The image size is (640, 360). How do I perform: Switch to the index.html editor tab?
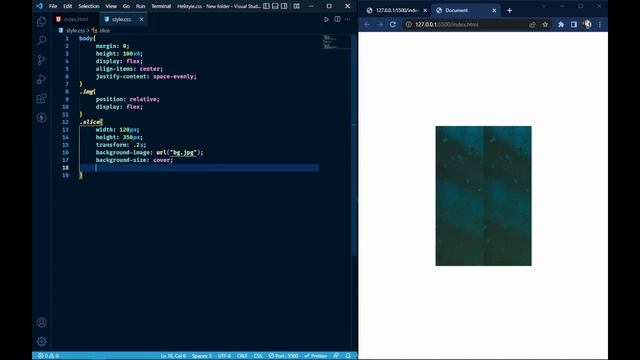76,19
